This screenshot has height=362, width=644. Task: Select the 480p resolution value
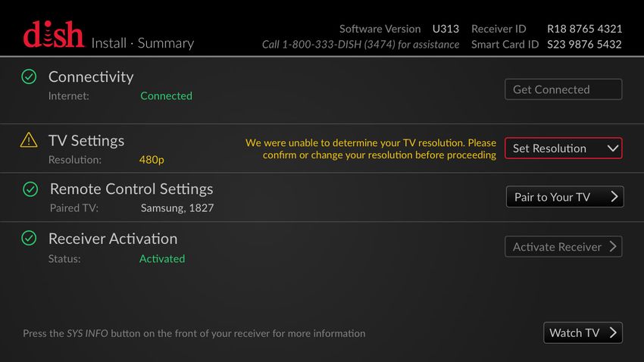click(x=152, y=160)
